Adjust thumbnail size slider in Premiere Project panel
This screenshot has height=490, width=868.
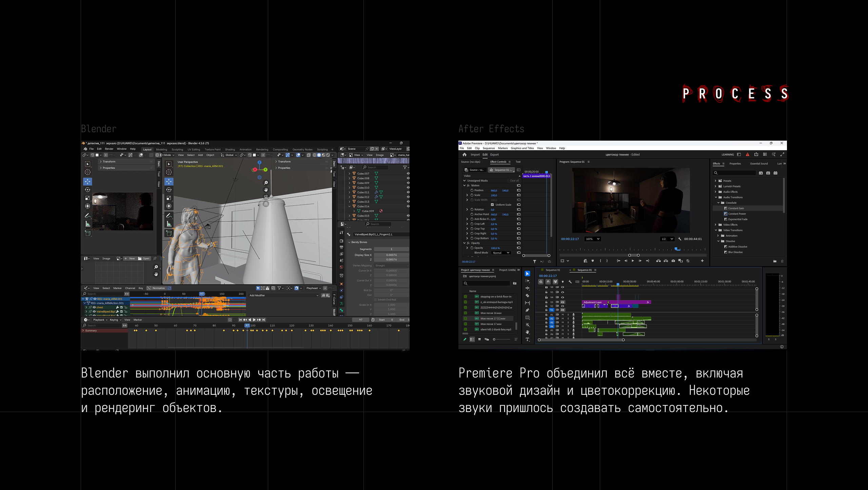pos(501,340)
